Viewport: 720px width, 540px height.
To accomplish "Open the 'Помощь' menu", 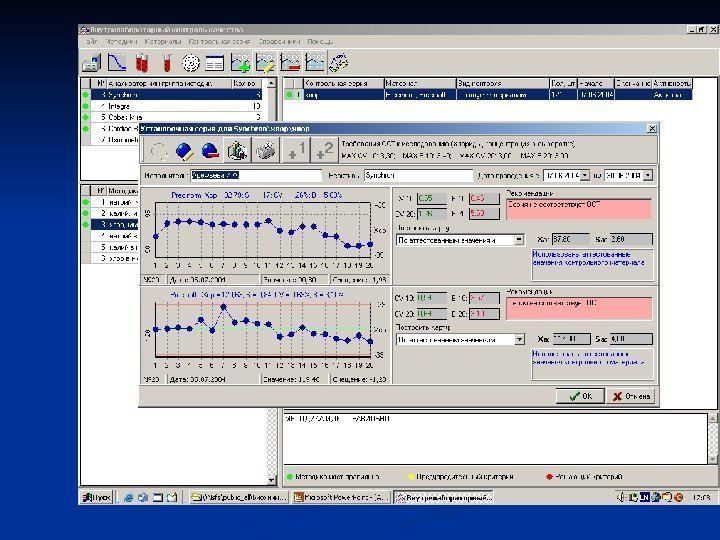I will click(x=320, y=41).
